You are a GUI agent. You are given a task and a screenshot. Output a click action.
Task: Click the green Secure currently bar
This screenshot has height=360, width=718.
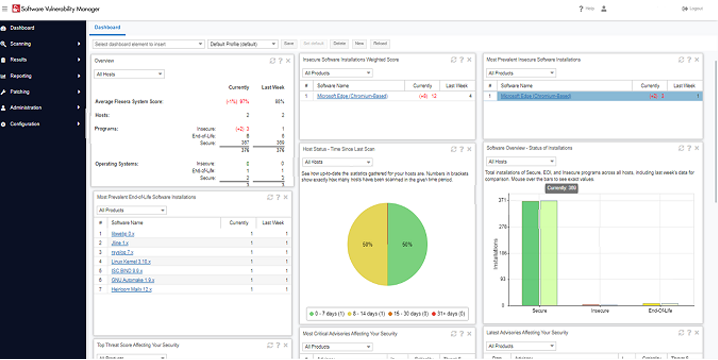(530, 253)
